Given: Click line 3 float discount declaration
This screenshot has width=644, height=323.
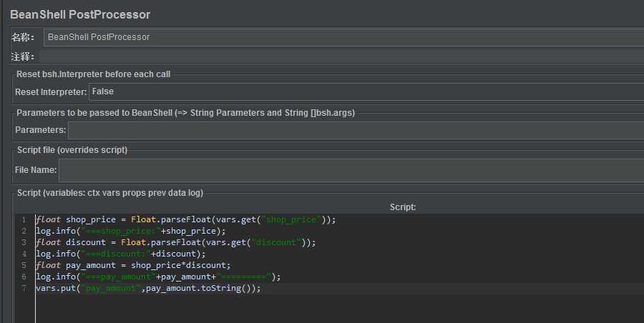Looking at the screenshot, I should coord(176,242).
